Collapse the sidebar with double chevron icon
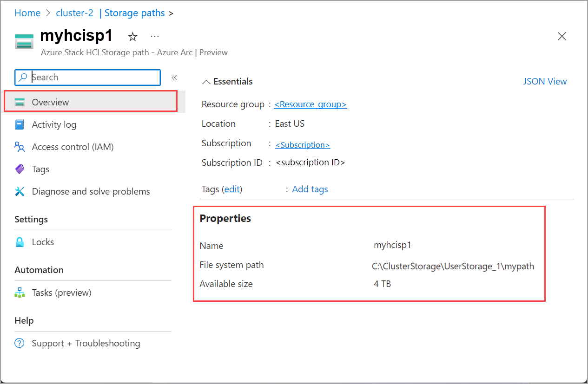The height and width of the screenshot is (384, 588). pos(174,78)
